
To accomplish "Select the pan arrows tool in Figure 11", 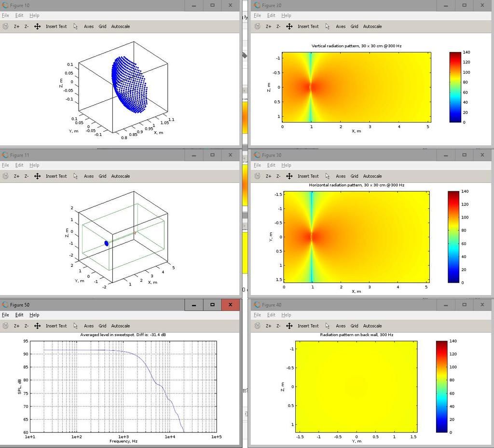I will (37, 176).
